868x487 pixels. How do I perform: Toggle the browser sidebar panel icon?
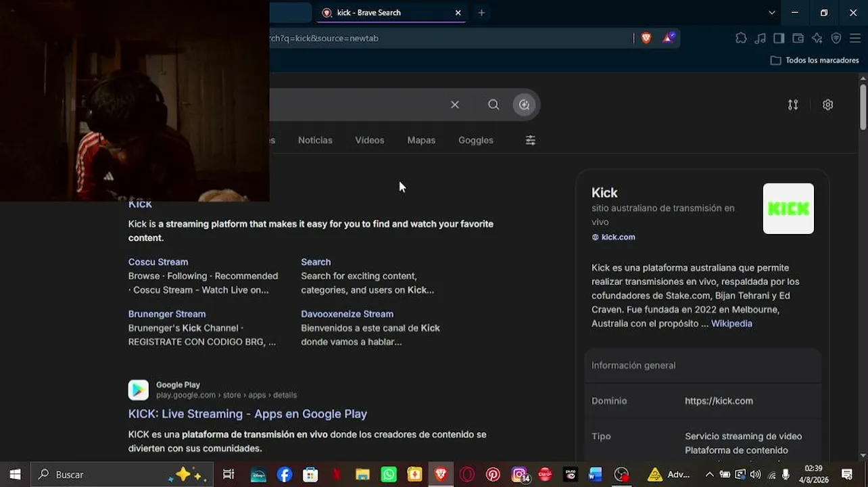tap(779, 39)
